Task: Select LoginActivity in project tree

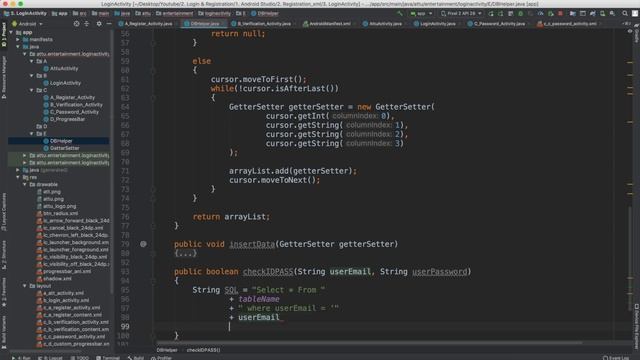Action: (62, 83)
